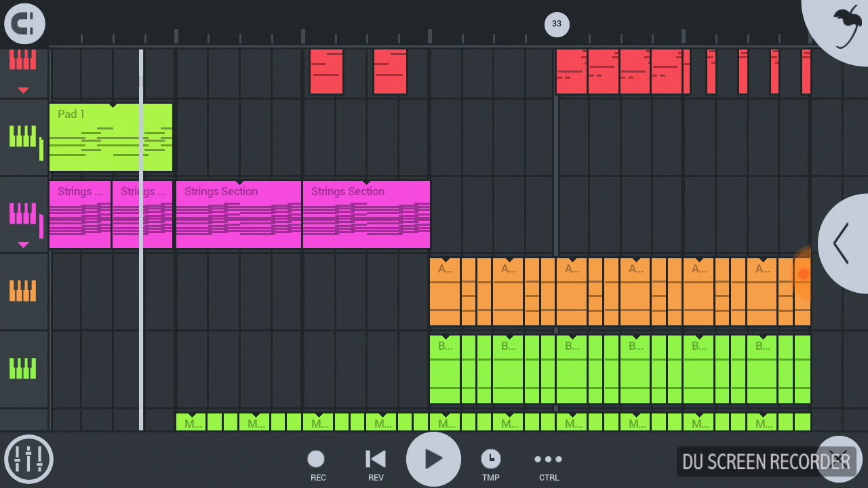Select the Pad 1 clip
Viewport: 868px width, 488px height.
tap(111, 137)
